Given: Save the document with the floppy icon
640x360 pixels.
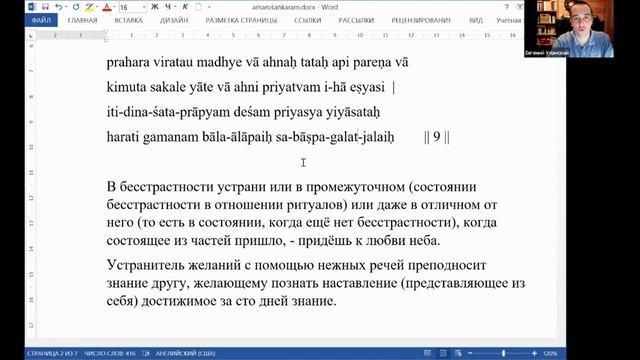Looking at the screenshot, I should [x=45, y=7].
